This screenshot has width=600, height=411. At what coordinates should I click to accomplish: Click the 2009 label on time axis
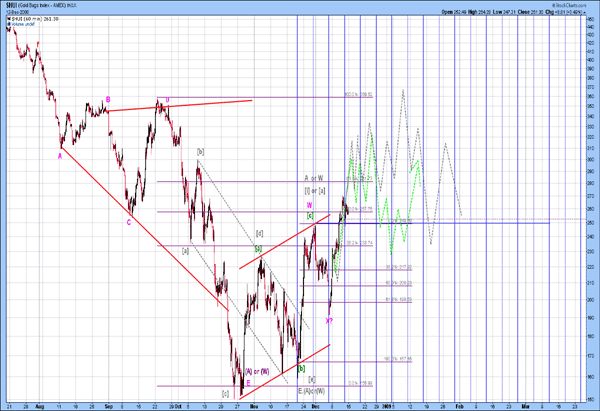coord(387,406)
